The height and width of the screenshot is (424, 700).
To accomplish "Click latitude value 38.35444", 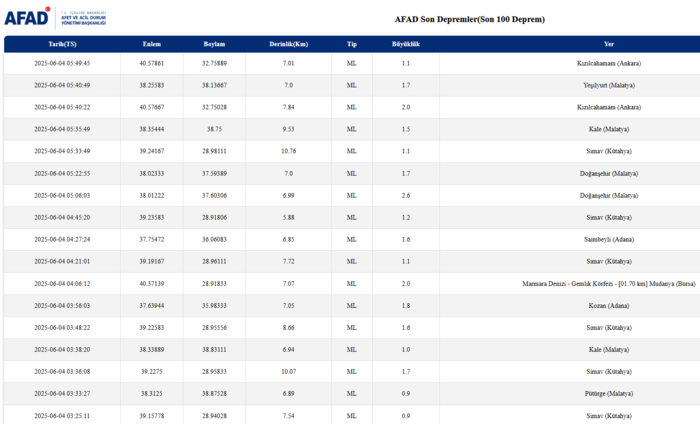I will 152,129.
